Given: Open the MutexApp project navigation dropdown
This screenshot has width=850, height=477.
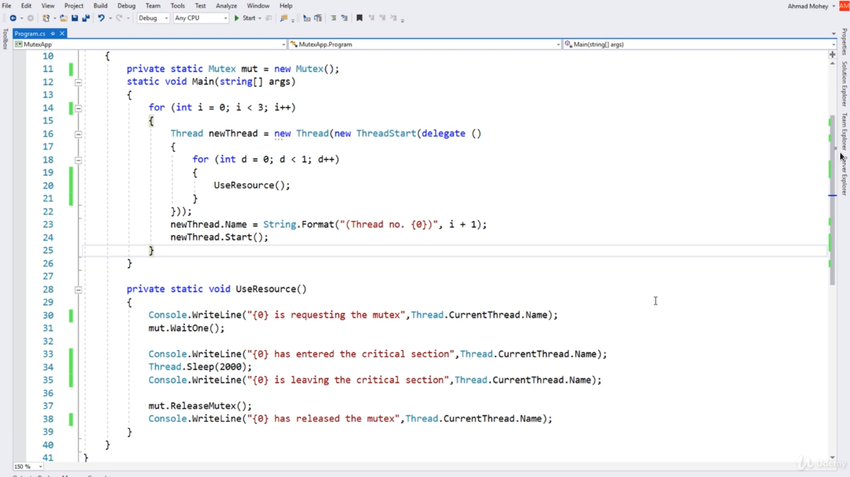Looking at the screenshot, I should [150, 44].
